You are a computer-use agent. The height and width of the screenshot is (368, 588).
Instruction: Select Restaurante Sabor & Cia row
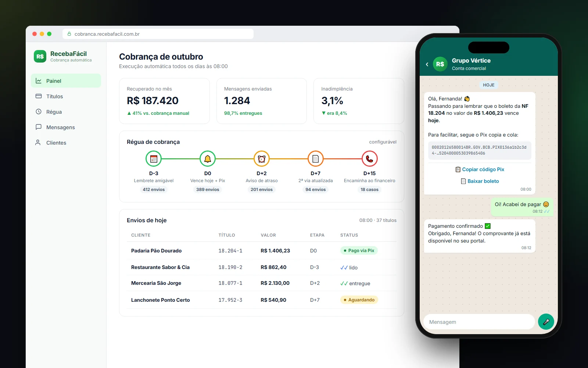[x=262, y=267]
